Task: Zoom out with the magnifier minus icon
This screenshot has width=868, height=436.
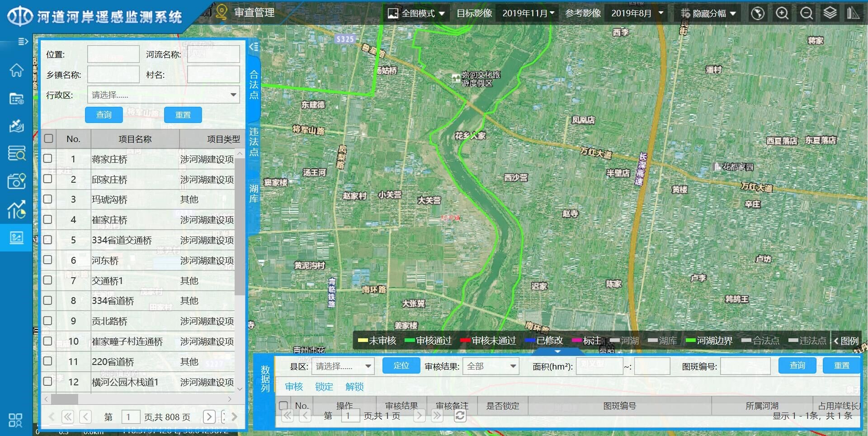Action: click(x=806, y=14)
